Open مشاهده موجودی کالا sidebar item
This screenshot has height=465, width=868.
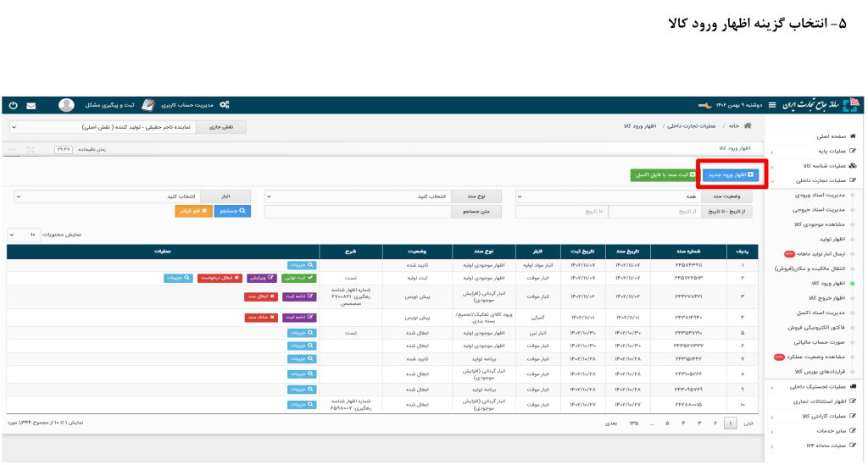coord(815,224)
